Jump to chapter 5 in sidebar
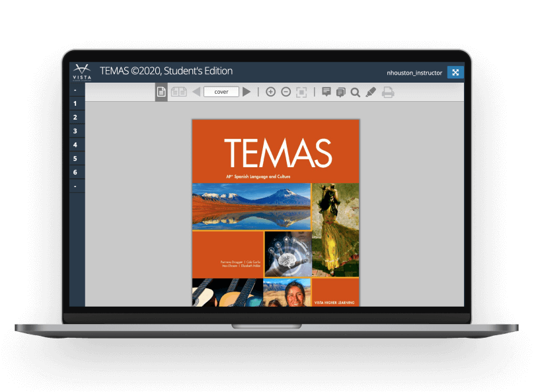 [75, 159]
